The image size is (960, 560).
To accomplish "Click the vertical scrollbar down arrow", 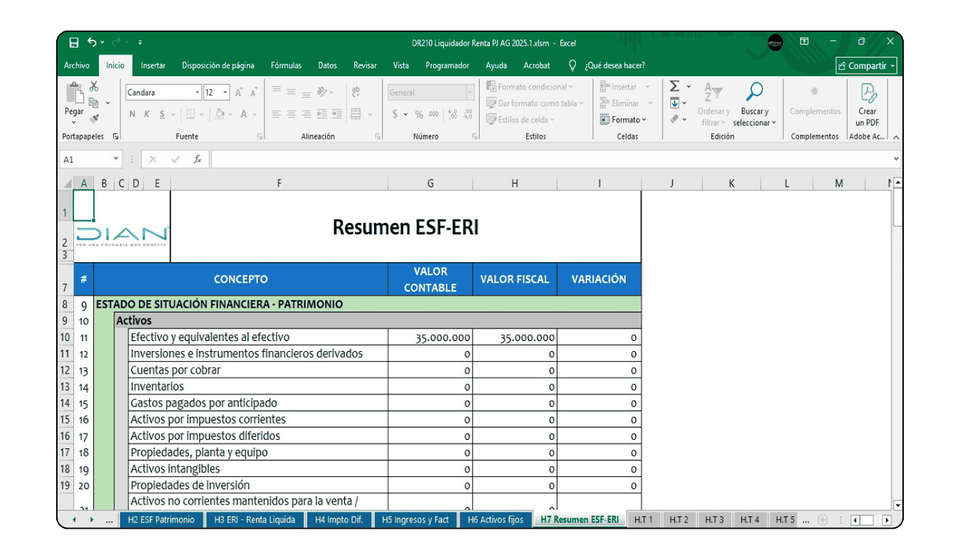I will click(x=897, y=505).
